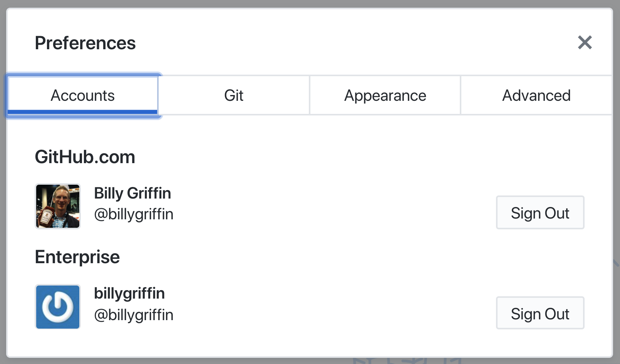Click the bold Billy Griffin account name

click(x=132, y=193)
